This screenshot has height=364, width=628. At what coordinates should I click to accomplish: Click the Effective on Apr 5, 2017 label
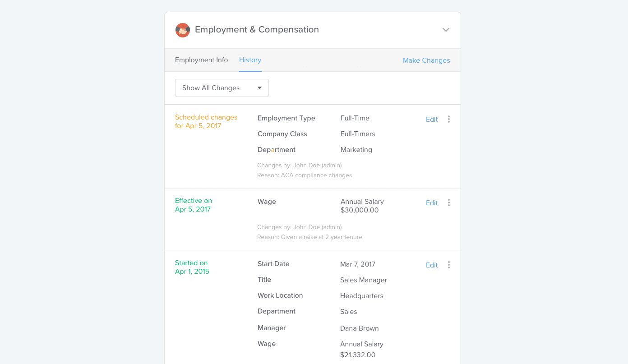pos(193,205)
